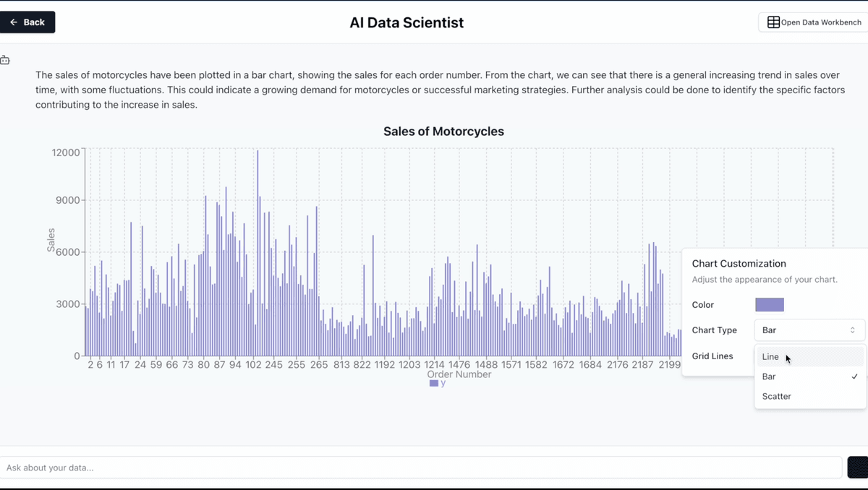Open the Data Workbench
The width and height of the screenshot is (868, 490).
(814, 22)
